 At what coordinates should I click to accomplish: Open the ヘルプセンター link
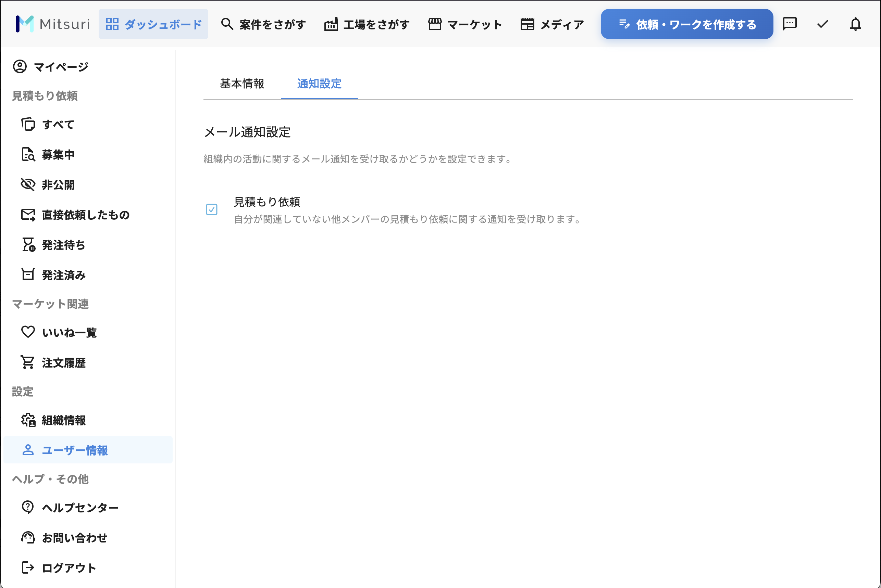click(88, 507)
